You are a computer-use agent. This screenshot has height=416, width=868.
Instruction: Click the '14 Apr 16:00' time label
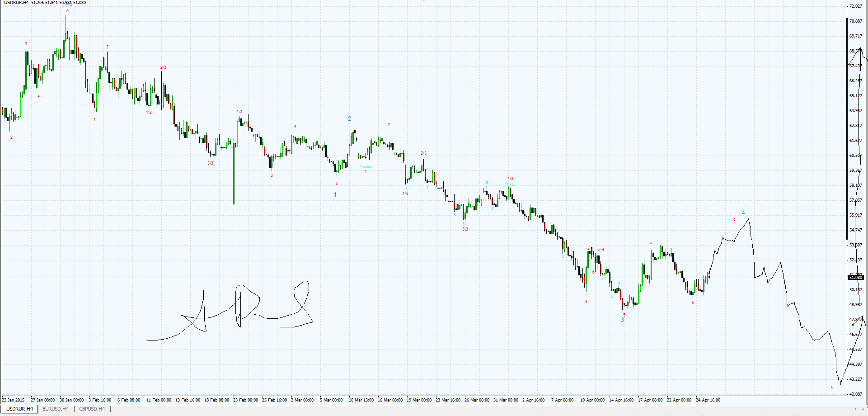621,400
